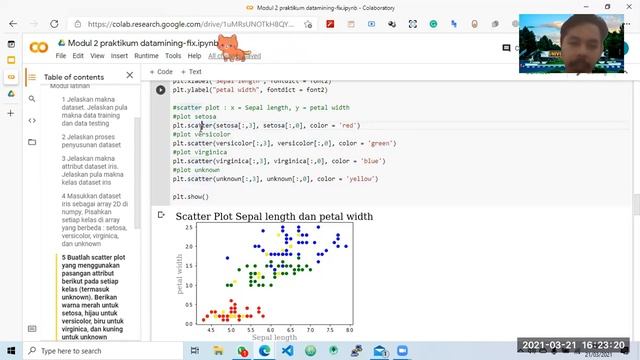Click the yellow tab icon in Edge vertical tab strip
640x360 pixels.
11,60
